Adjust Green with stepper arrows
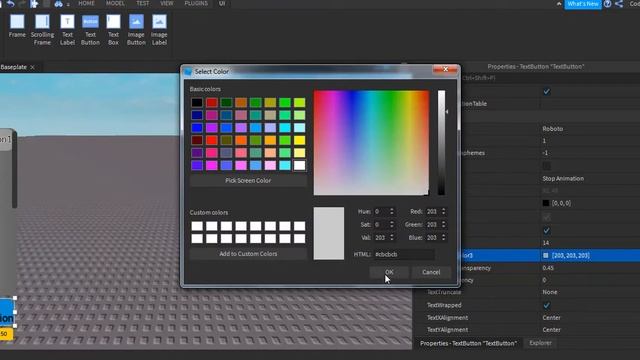Image resolution: width=640 pixels, height=360 pixels. click(444, 224)
